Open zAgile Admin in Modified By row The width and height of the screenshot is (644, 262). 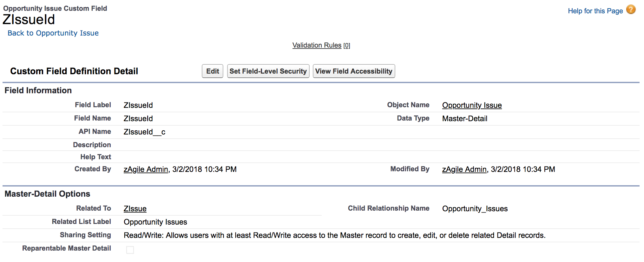(x=464, y=169)
